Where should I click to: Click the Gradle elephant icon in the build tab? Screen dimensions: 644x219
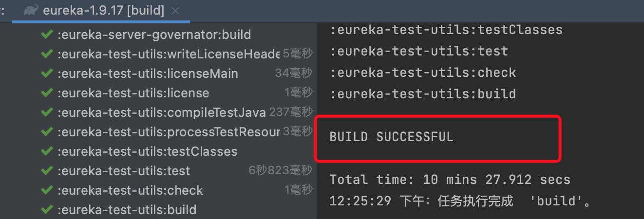(31, 10)
